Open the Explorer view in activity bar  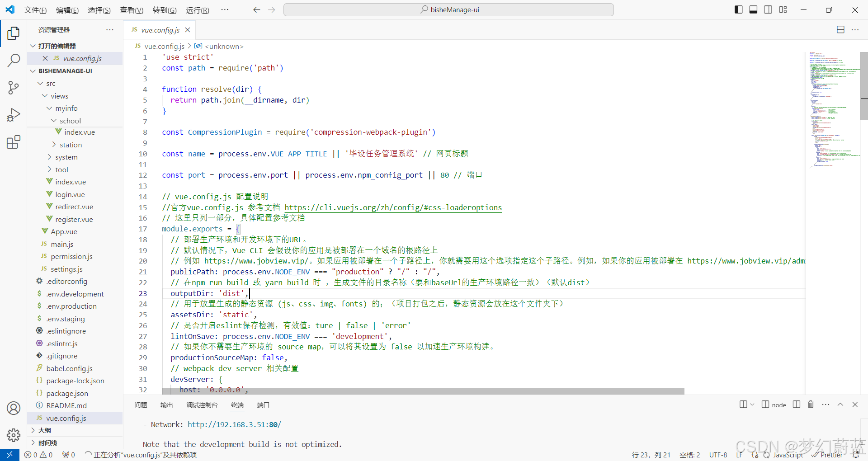click(14, 33)
